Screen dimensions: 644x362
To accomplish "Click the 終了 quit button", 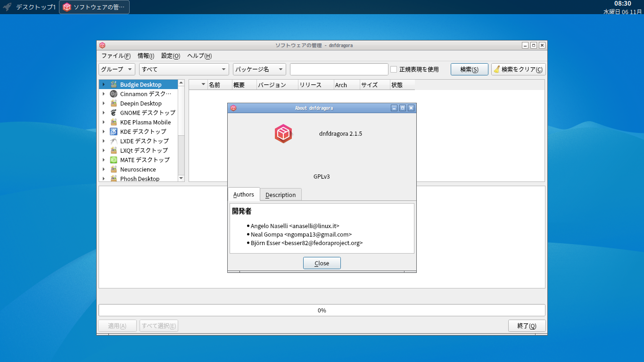I will (x=527, y=326).
